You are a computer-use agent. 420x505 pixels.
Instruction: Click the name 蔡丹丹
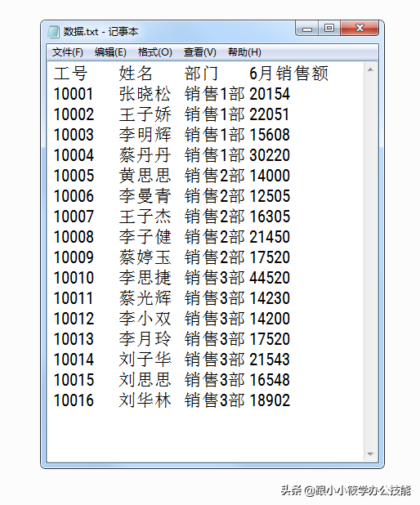coord(145,155)
